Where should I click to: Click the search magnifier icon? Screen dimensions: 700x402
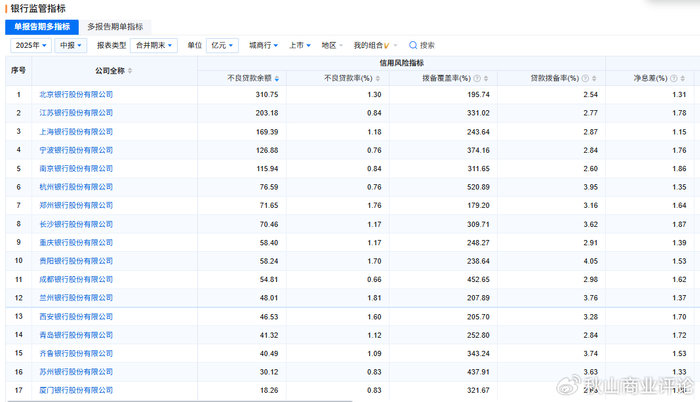[x=412, y=45]
